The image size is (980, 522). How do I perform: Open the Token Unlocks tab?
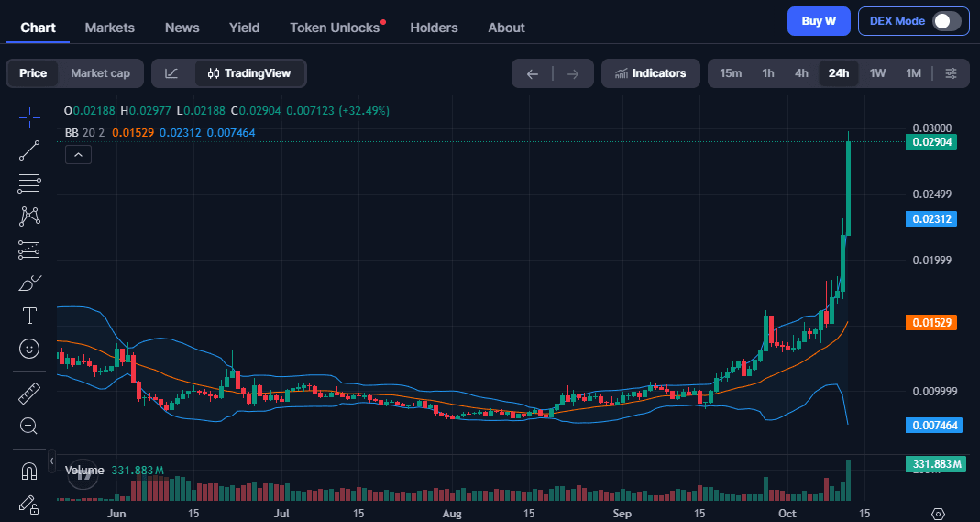(335, 28)
